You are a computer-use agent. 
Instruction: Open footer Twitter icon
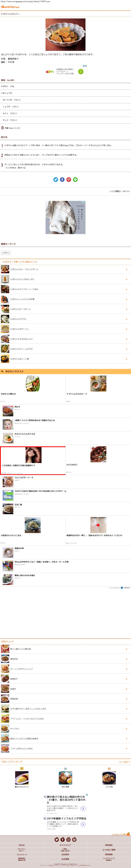coord(57,839)
